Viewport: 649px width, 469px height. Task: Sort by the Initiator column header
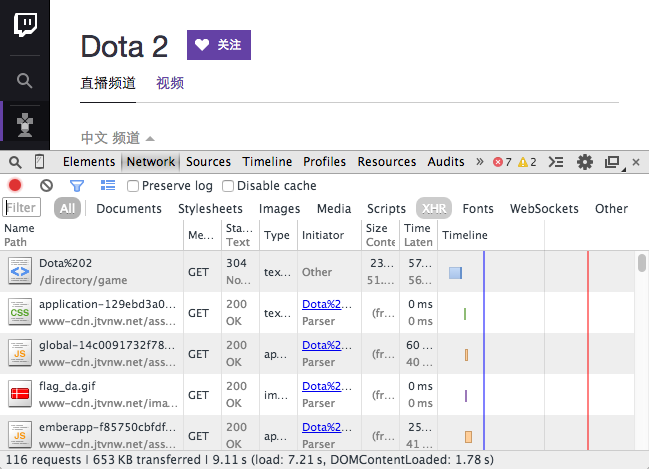pos(329,235)
